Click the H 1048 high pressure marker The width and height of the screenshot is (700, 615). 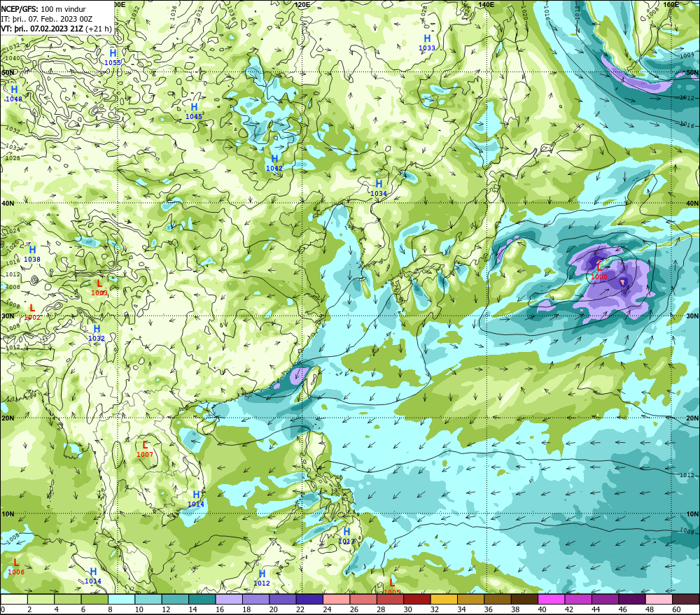coord(14,94)
